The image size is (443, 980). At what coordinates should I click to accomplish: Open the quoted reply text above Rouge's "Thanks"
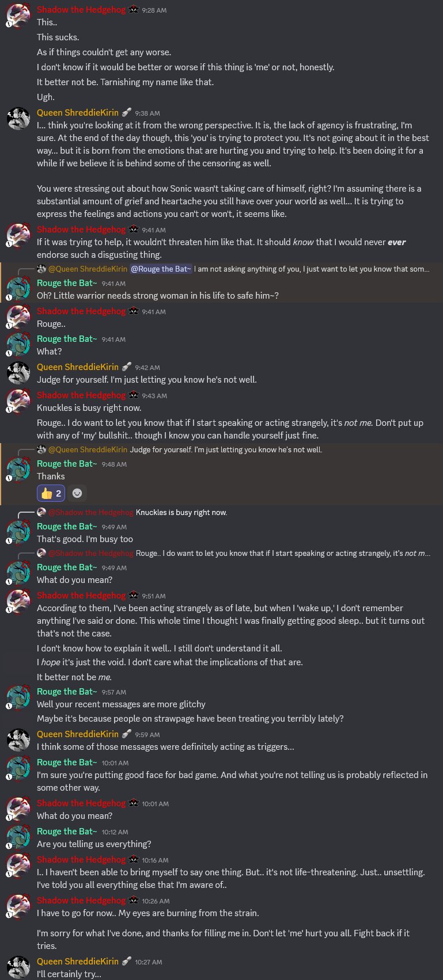(x=226, y=449)
